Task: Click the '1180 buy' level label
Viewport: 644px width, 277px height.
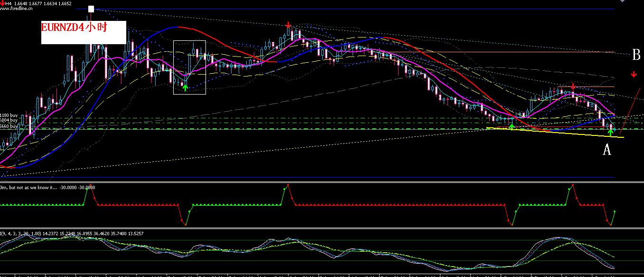Action: (x=9, y=115)
